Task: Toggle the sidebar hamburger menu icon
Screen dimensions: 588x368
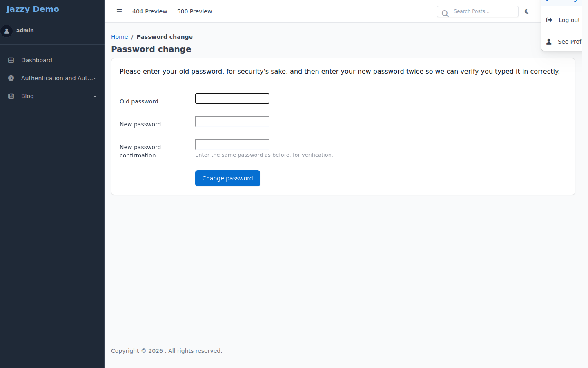Action: tap(119, 11)
